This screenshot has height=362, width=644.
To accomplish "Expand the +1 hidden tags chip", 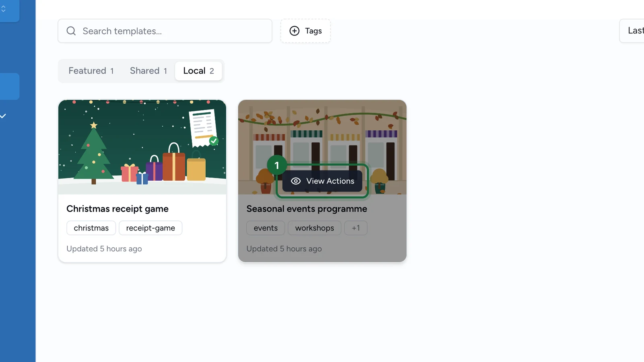I will click(356, 228).
